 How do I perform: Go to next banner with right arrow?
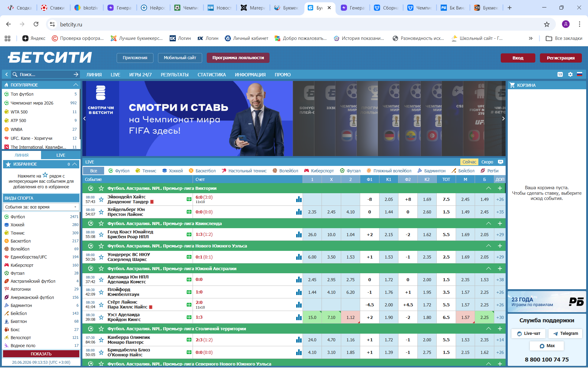(x=503, y=119)
